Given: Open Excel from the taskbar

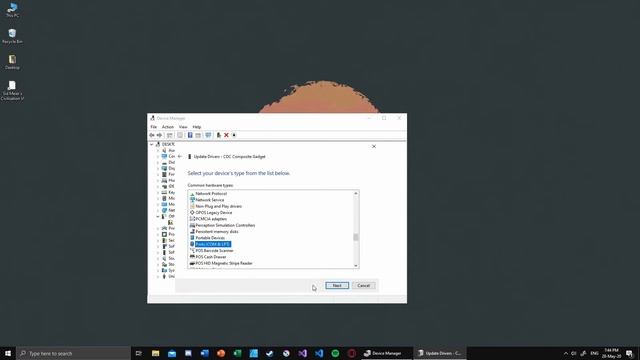Looking at the screenshot, I should point(237,353).
